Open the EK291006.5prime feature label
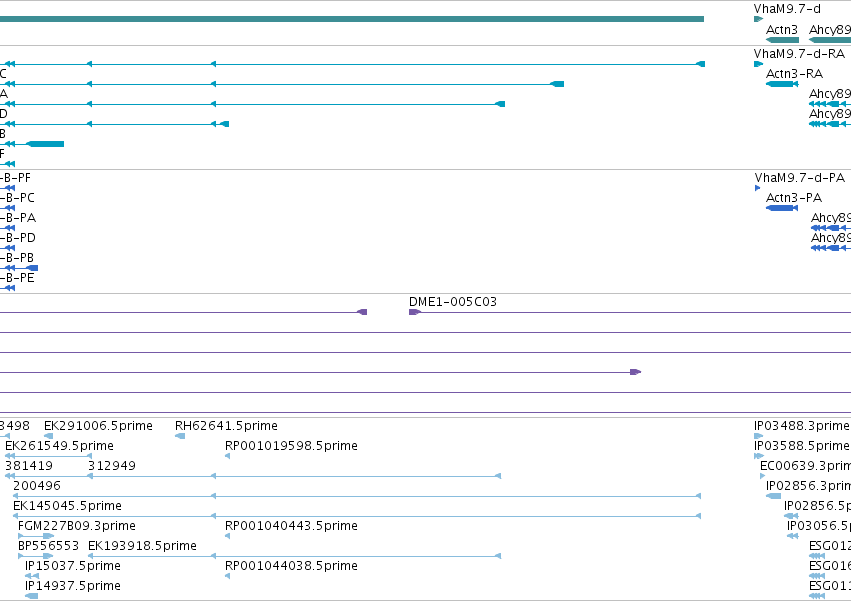This screenshot has height=601, width=851. 98,426
